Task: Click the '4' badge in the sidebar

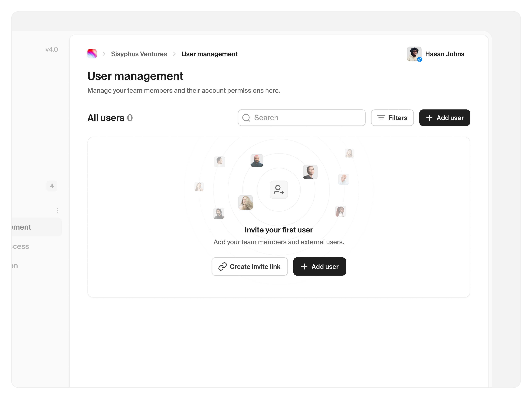Action: tap(52, 186)
